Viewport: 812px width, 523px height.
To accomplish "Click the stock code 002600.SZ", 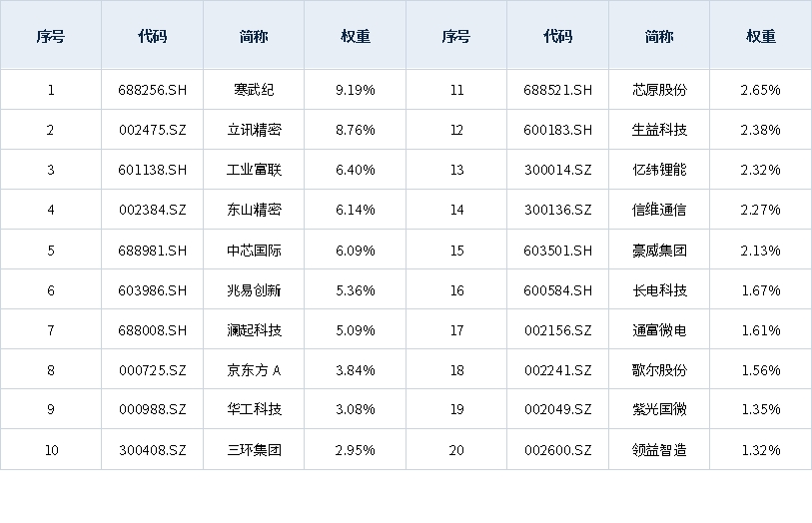I will coord(557,450).
